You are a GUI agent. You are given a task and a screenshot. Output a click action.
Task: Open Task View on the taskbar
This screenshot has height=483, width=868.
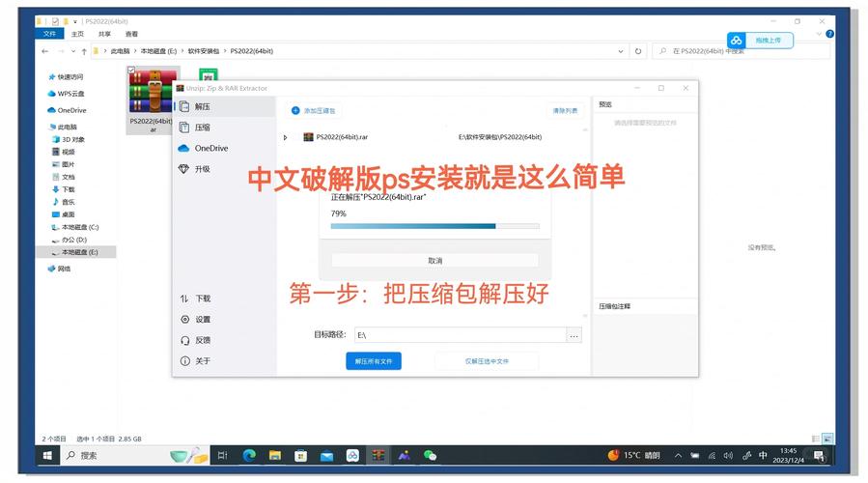pyautogui.click(x=222, y=455)
